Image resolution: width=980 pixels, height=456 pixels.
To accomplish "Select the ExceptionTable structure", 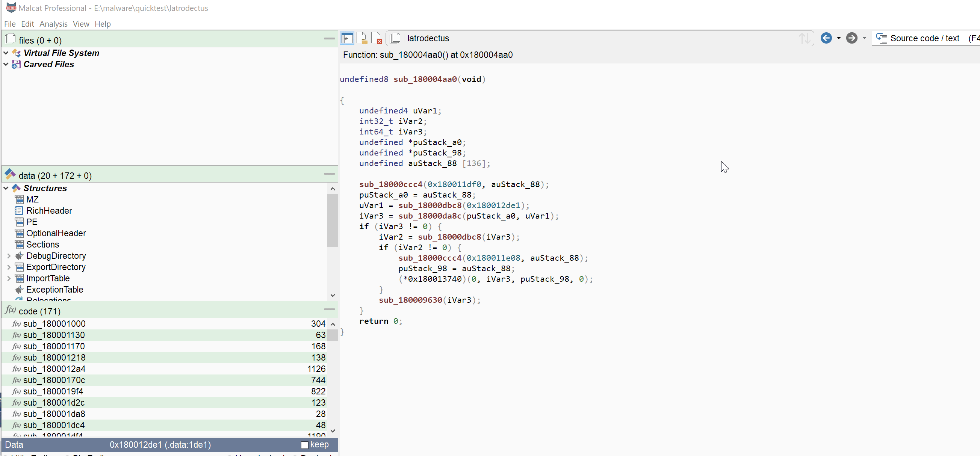I will 54,290.
